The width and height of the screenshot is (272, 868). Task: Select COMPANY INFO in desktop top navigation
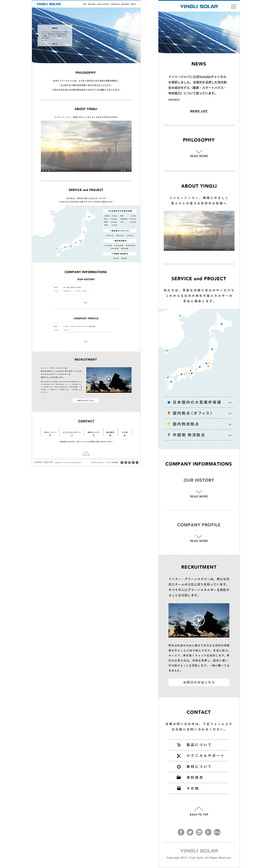pos(115,4)
